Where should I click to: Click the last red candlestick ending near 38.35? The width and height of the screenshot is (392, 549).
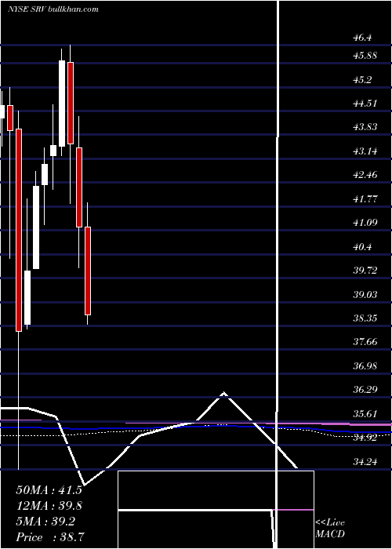click(x=88, y=271)
